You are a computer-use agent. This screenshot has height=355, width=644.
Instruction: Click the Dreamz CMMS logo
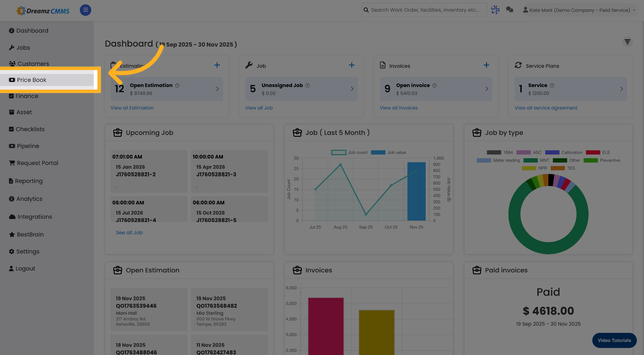click(x=43, y=11)
